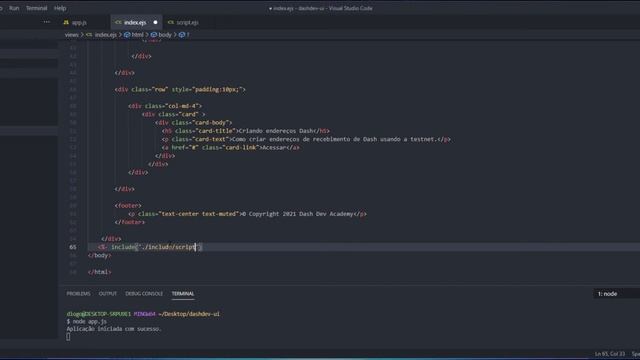Click the EJS file icon on index.ejs tab
Image resolution: width=640 pixels, height=360 pixels.
point(118,22)
